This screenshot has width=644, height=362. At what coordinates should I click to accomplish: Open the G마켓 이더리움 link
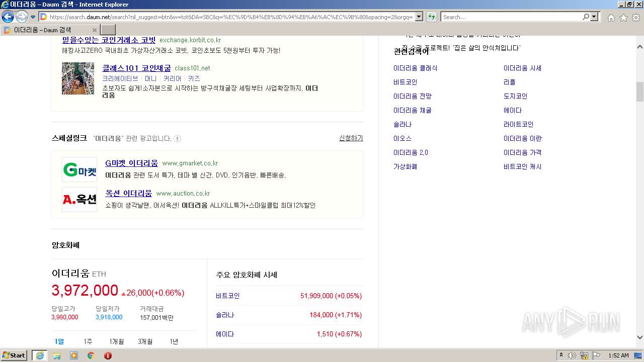click(131, 163)
